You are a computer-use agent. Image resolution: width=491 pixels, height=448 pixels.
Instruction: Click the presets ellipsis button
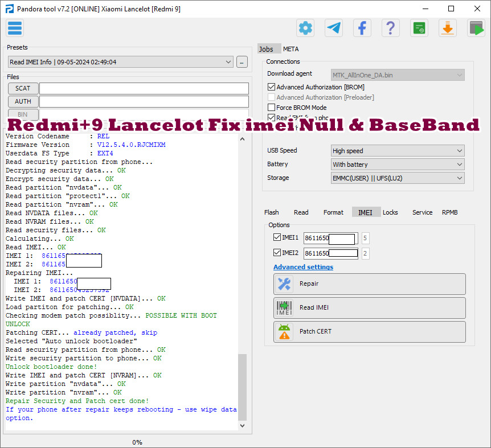point(242,62)
